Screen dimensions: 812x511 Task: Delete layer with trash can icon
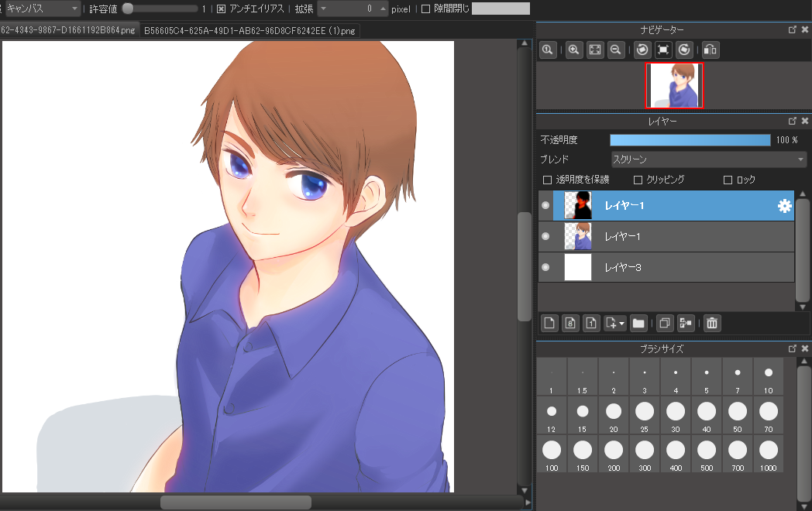pos(712,323)
